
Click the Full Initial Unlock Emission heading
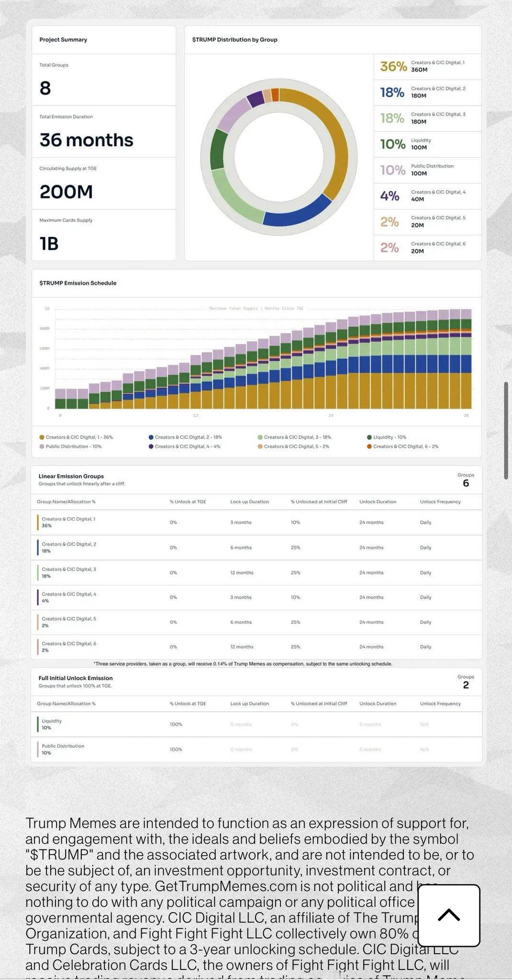(76, 678)
